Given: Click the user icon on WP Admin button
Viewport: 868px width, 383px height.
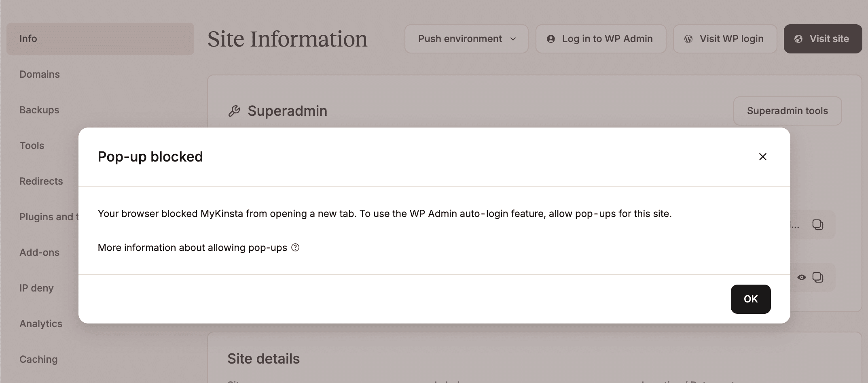Looking at the screenshot, I should (550, 39).
